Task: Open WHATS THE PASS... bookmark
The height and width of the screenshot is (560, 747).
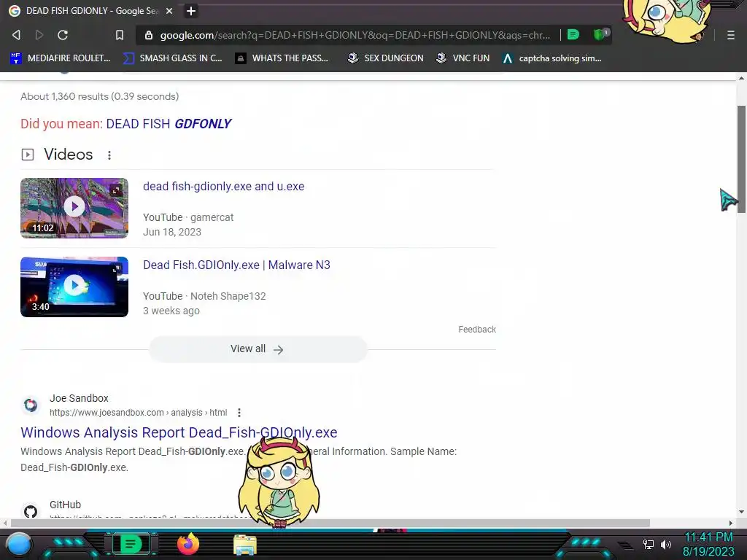Action: (x=282, y=58)
